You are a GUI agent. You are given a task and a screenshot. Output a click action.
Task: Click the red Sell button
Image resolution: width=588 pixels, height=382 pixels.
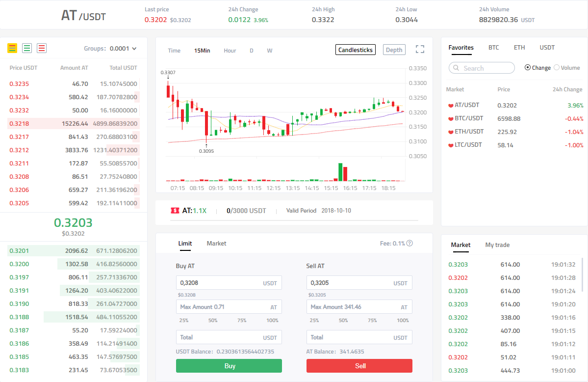coord(359,366)
